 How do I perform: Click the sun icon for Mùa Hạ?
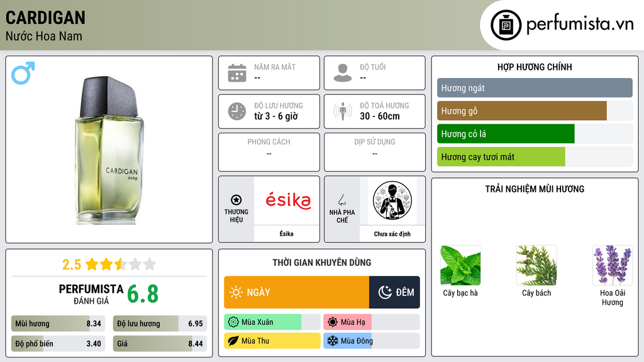point(333,322)
